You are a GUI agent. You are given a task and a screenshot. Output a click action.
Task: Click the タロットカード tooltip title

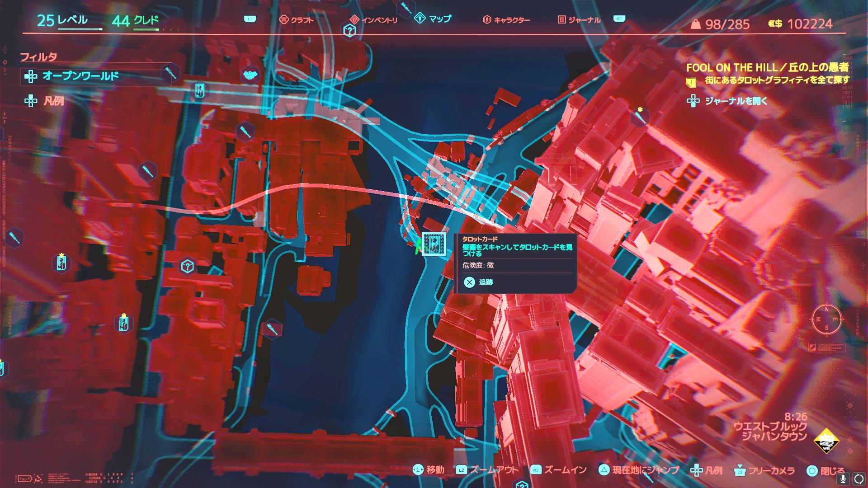[x=480, y=239]
